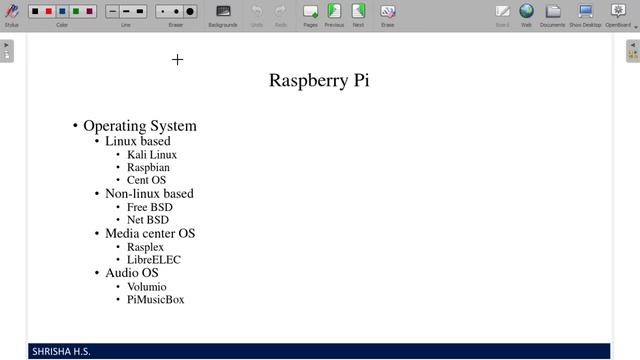This screenshot has height=360, width=640.
Task: Select the blue pen color
Action: click(62, 11)
